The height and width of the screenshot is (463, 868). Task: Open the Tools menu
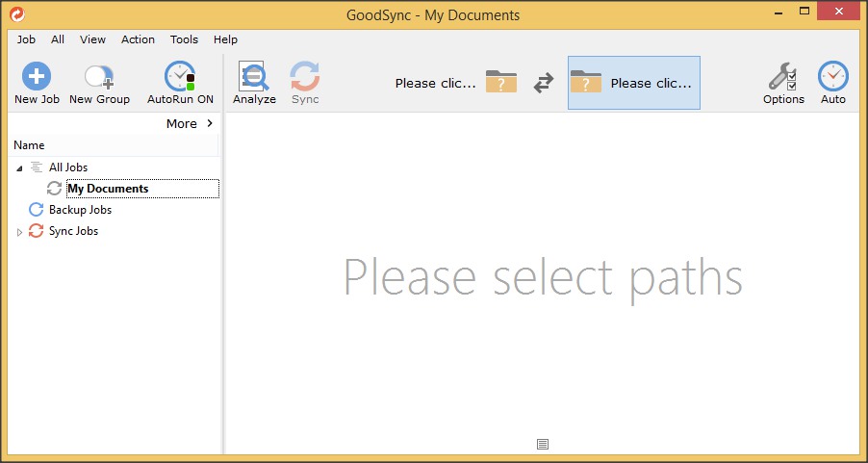click(x=184, y=39)
